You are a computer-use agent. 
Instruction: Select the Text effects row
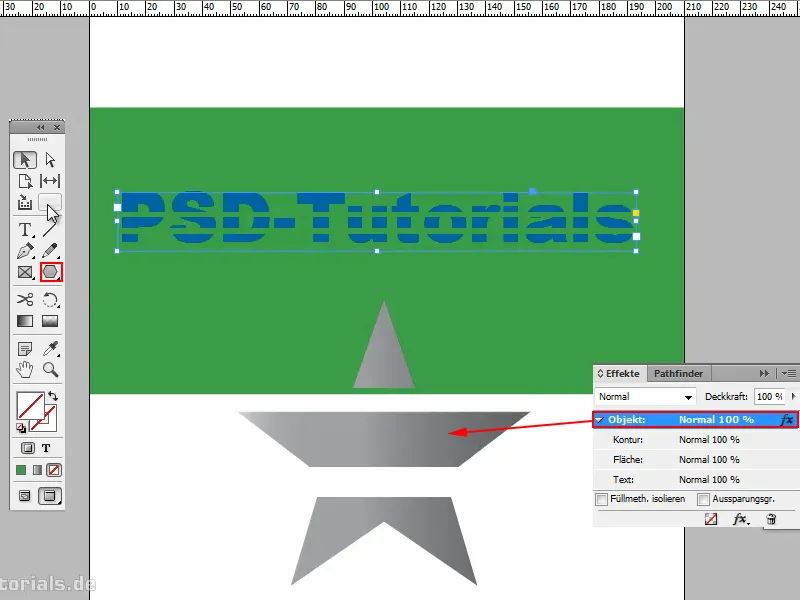(x=696, y=480)
